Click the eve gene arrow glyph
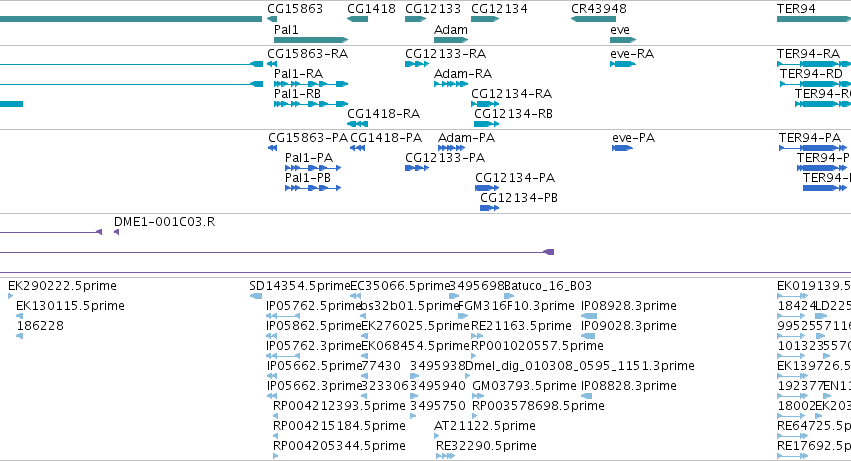This screenshot has height=461, width=851. [623, 40]
